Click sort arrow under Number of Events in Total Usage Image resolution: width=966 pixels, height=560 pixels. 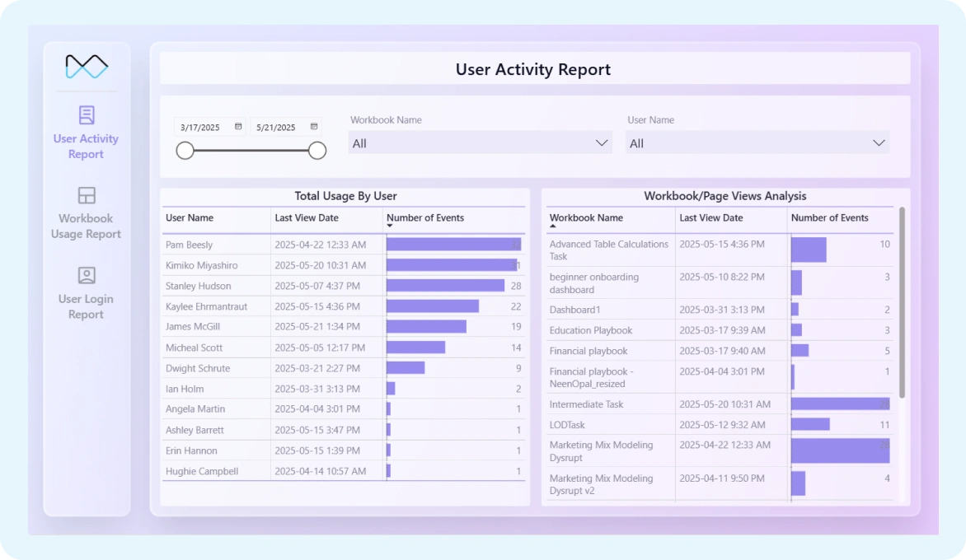coord(389,226)
